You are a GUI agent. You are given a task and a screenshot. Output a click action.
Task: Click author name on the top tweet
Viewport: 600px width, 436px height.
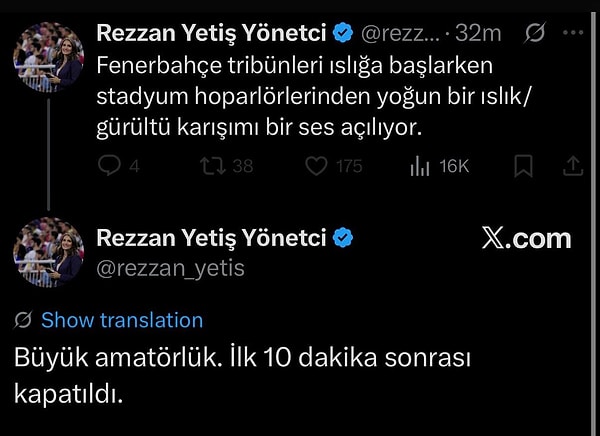(212, 33)
